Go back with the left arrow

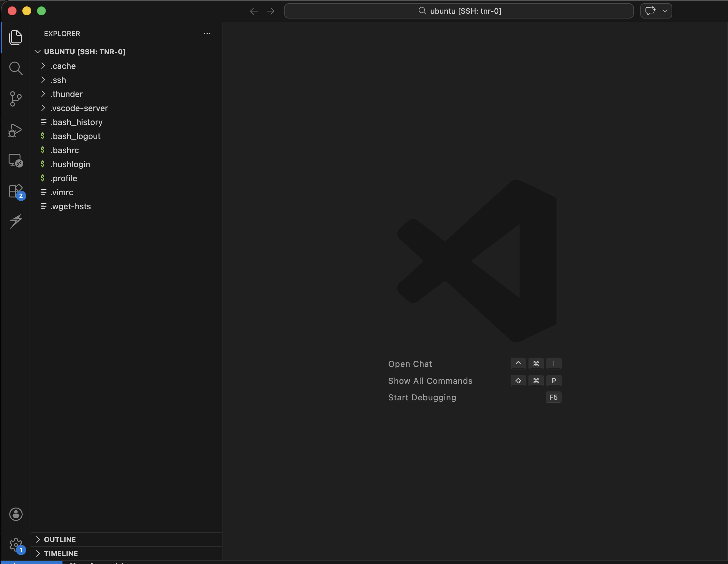point(254,11)
